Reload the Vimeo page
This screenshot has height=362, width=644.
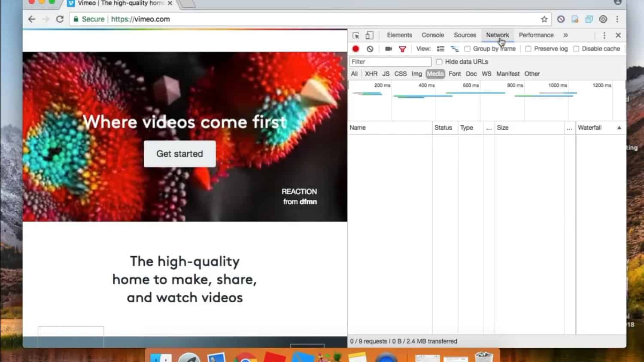click(60, 19)
